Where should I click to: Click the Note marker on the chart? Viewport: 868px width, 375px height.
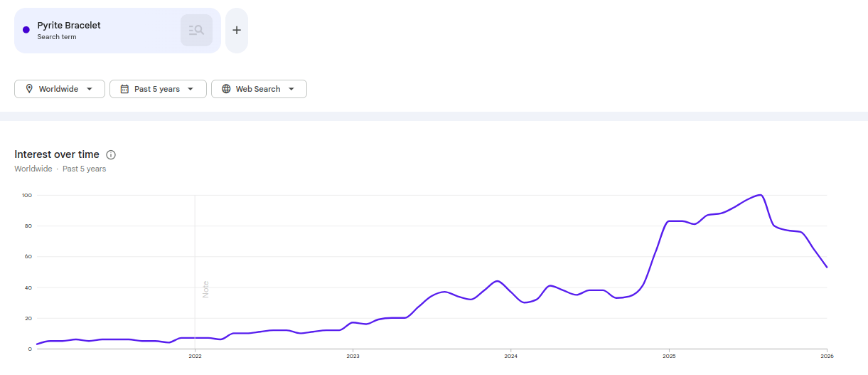(205, 289)
